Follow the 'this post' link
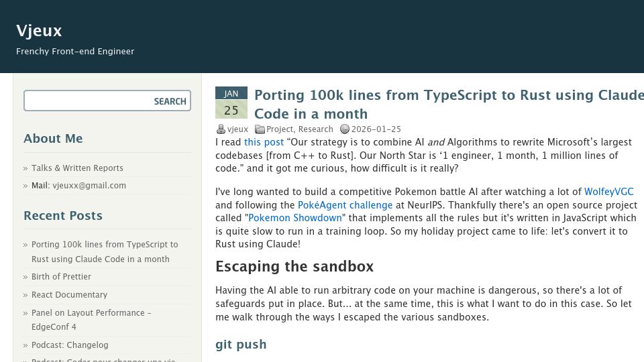The width and height of the screenshot is (644, 362). click(x=264, y=142)
